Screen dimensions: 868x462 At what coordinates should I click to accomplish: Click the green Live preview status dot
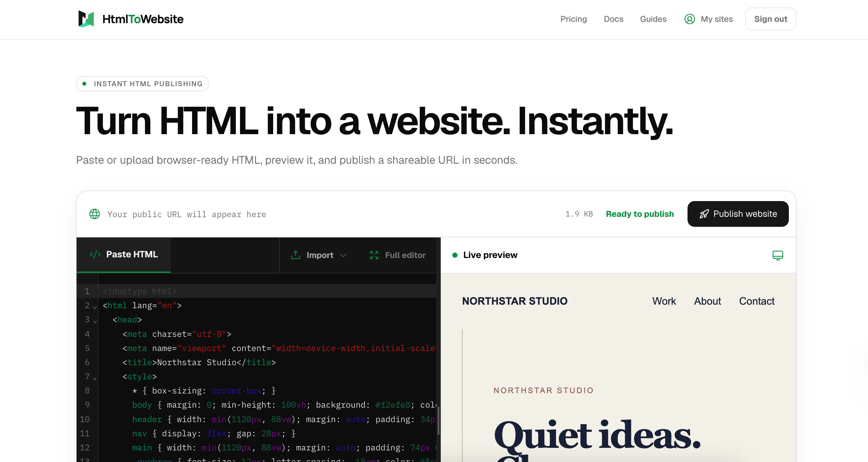[x=455, y=255]
